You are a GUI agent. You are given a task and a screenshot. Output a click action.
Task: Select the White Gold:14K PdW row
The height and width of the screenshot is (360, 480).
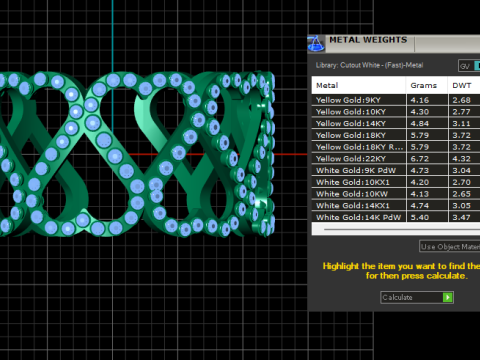396,217
